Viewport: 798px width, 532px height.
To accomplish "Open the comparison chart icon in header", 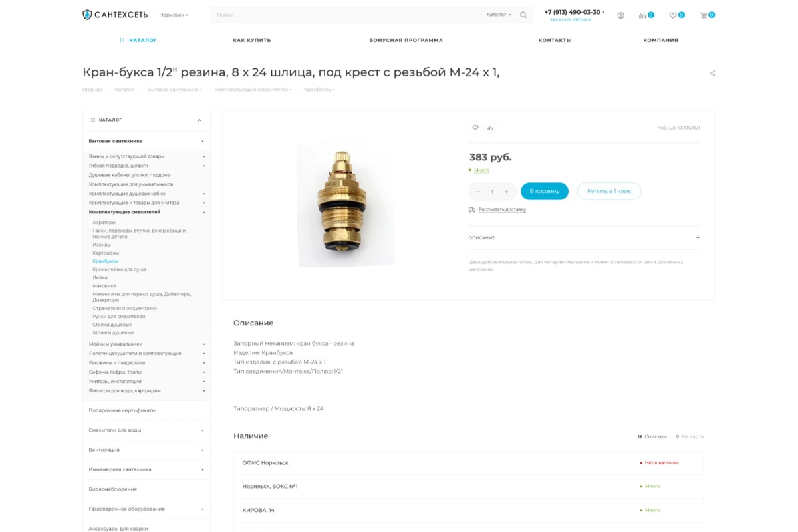I will pos(642,15).
